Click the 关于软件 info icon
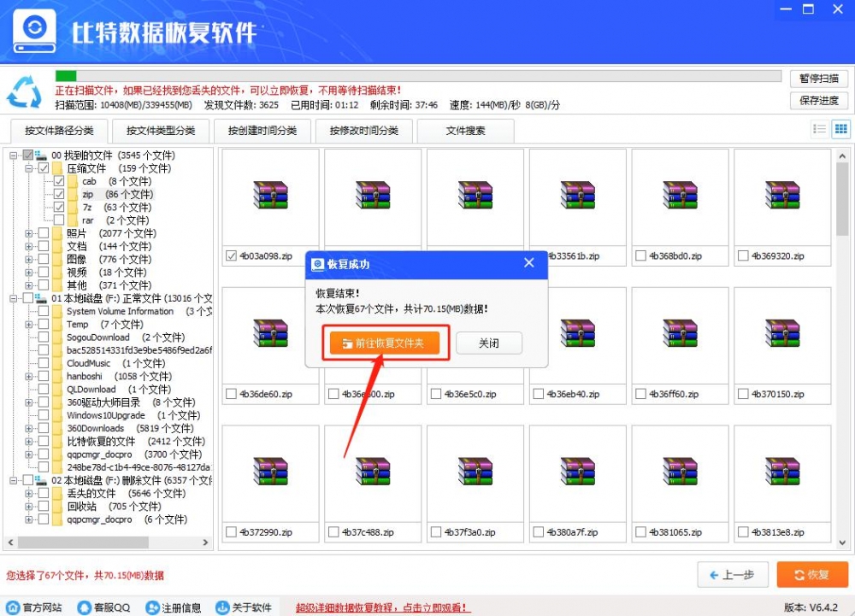The height and width of the screenshot is (616, 855). (222, 607)
